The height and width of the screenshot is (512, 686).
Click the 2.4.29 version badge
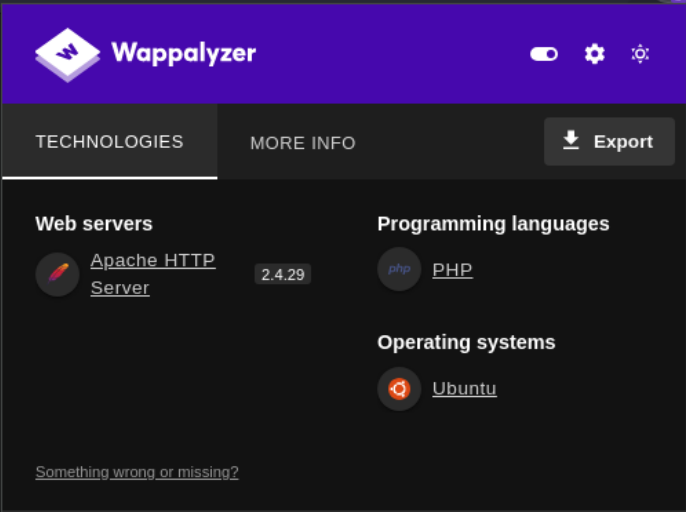(x=283, y=274)
